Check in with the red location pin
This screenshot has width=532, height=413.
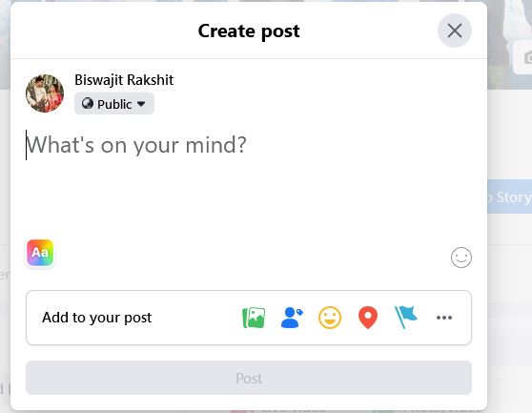pos(368,318)
